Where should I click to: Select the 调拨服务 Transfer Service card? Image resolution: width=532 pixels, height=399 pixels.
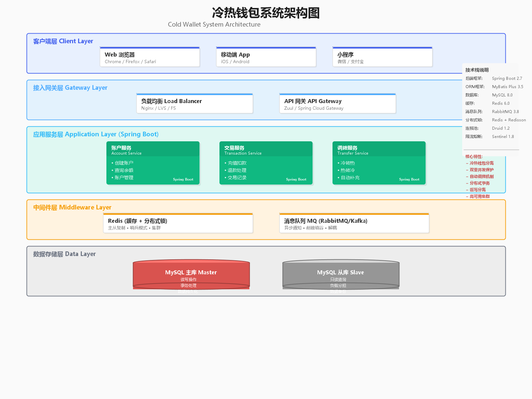379,163
